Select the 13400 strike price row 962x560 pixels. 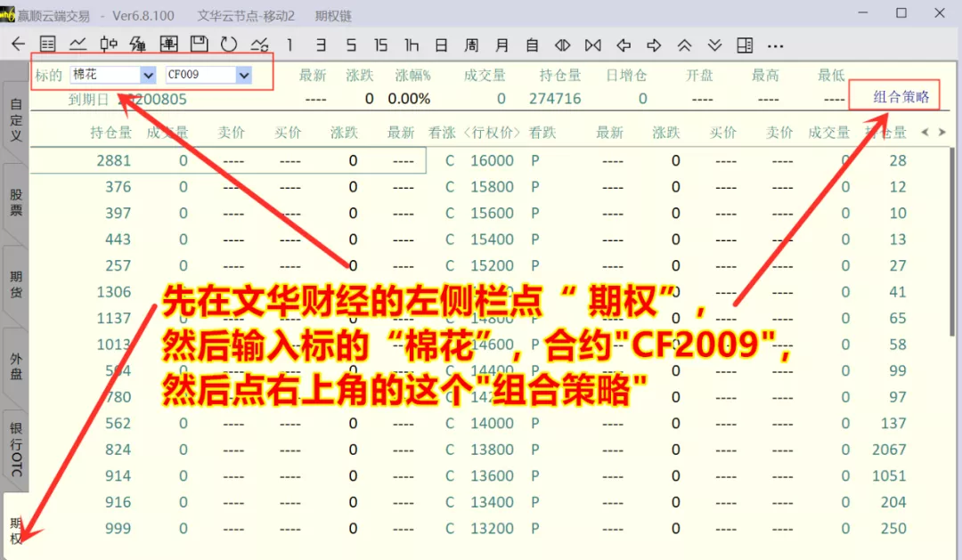pyautogui.click(x=492, y=503)
